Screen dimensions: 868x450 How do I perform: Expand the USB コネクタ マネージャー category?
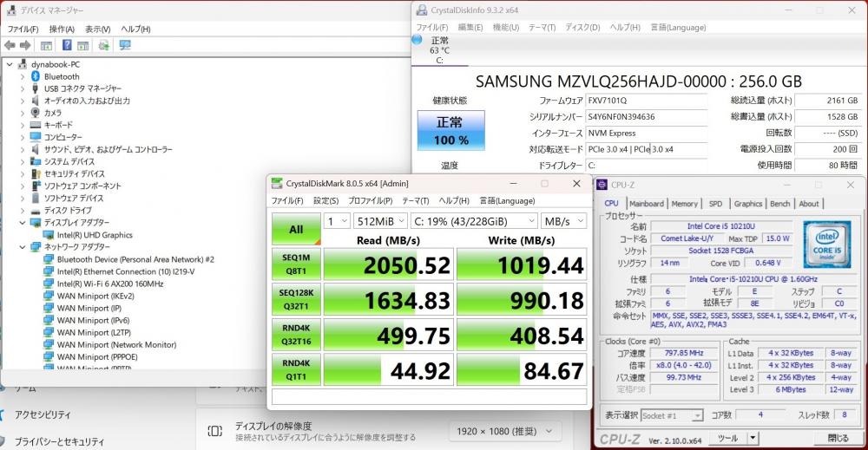tap(23, 88)
